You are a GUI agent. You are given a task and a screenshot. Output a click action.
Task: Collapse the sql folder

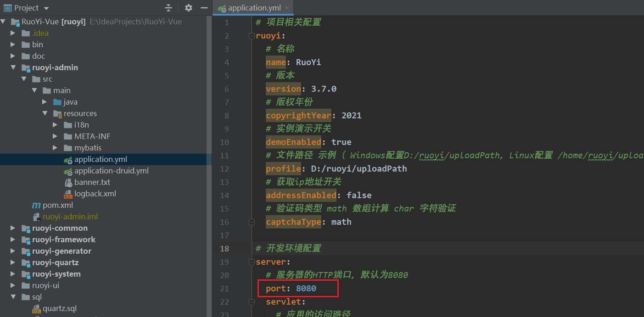click(13, 297)
